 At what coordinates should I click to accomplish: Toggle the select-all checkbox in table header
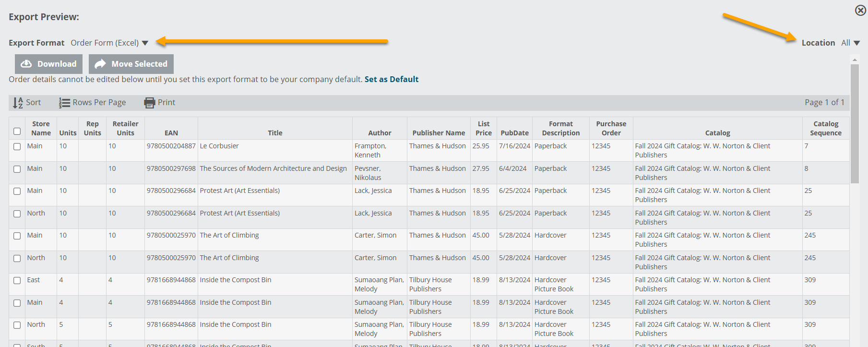click(17, 131)
